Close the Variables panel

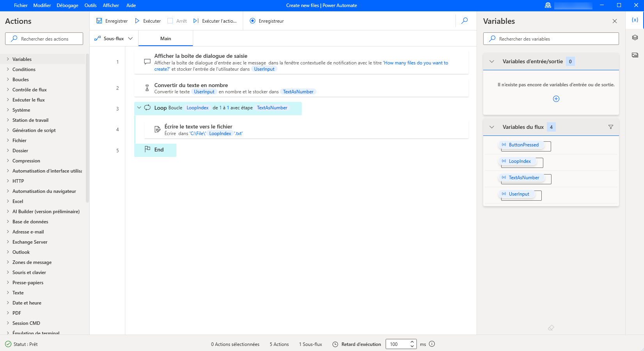[x=615, y=21]
